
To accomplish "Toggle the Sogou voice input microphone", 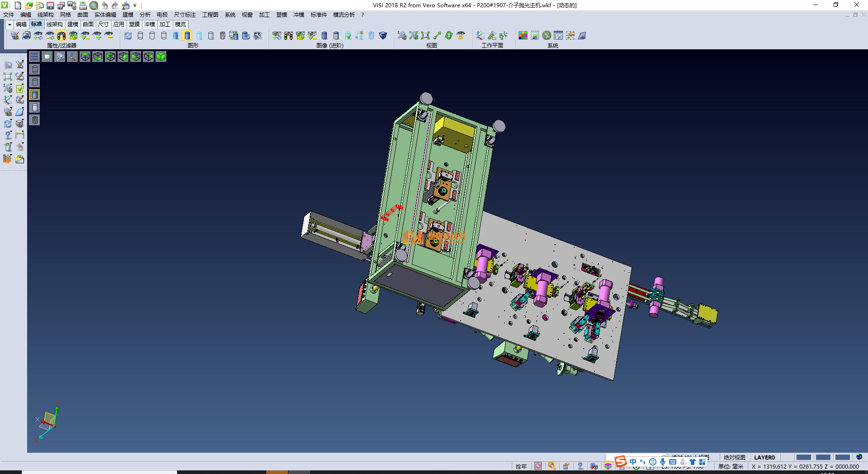I will 662,462.
